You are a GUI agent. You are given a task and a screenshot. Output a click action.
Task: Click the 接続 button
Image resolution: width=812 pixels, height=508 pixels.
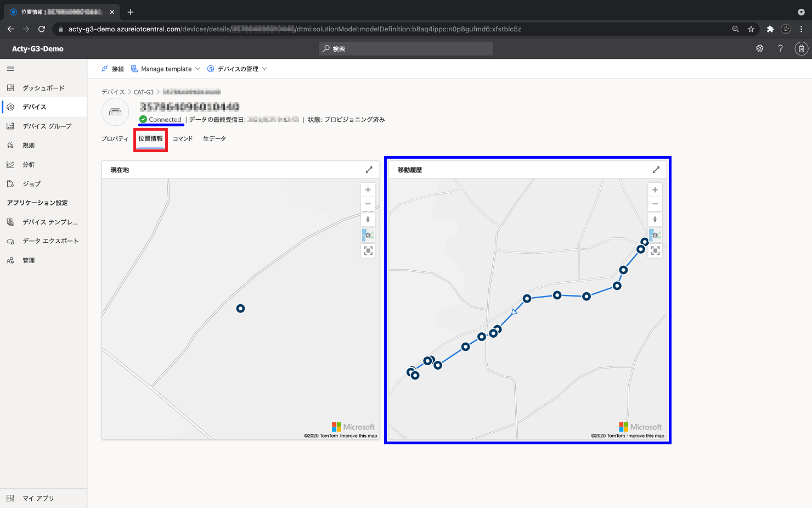112,69
